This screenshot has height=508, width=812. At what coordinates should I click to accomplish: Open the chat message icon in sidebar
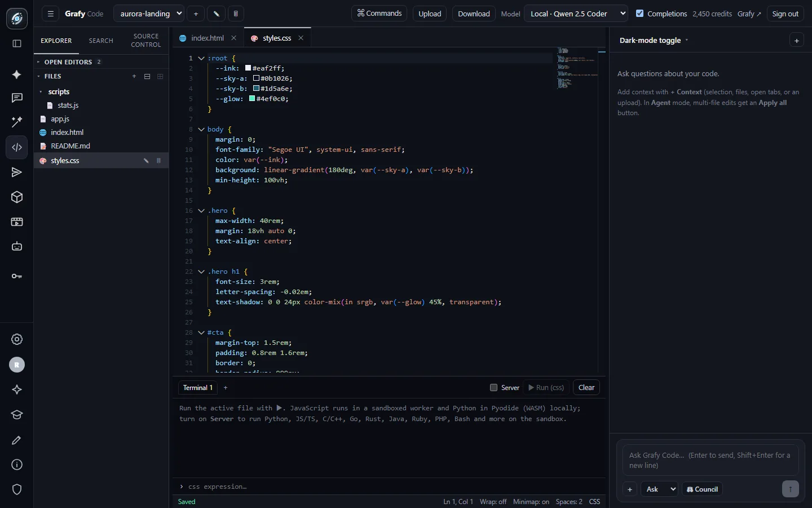pyautogui.click(x=17, y=98)
